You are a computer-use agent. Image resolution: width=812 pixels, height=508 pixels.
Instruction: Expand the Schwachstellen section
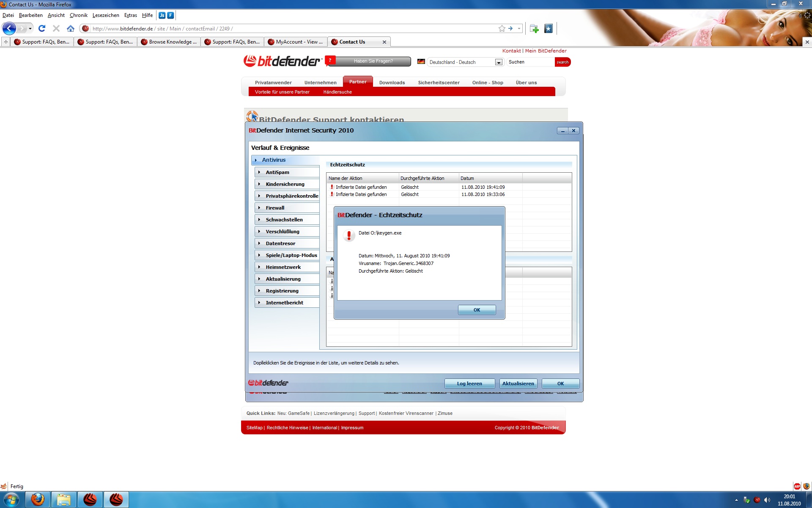(287, 220)
